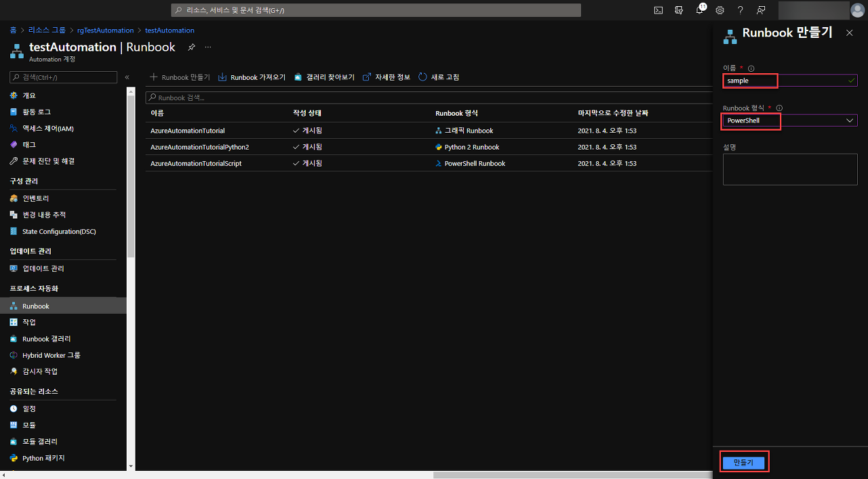Open more options ellipsis beside title
Screen dimensions: 868x479
pyautogui.click(x=208, y=47)
